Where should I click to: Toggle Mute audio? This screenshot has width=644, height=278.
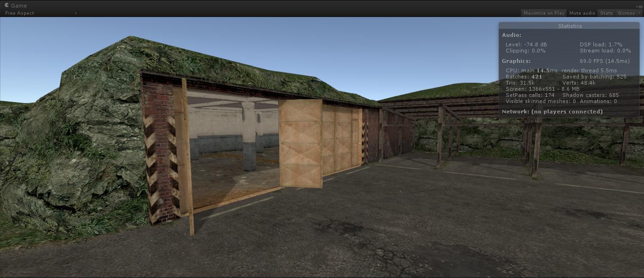(582, 13)
